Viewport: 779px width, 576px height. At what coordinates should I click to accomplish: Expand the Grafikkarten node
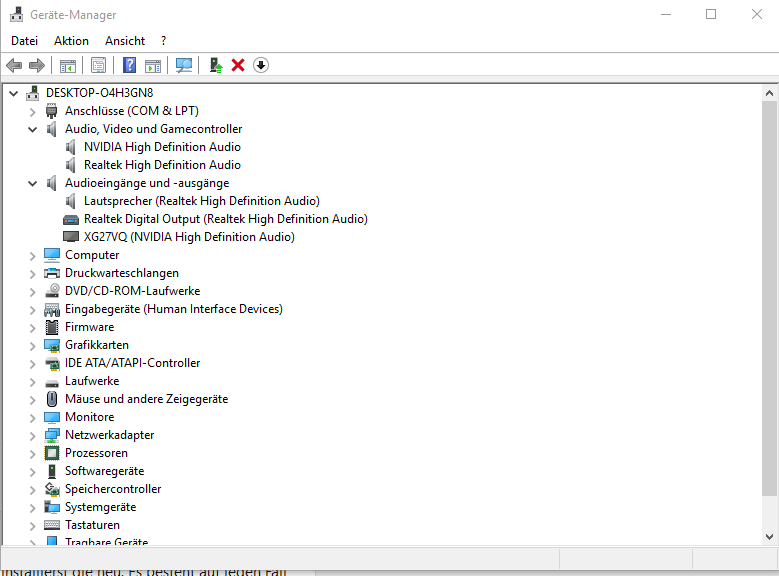coord(32,345)
